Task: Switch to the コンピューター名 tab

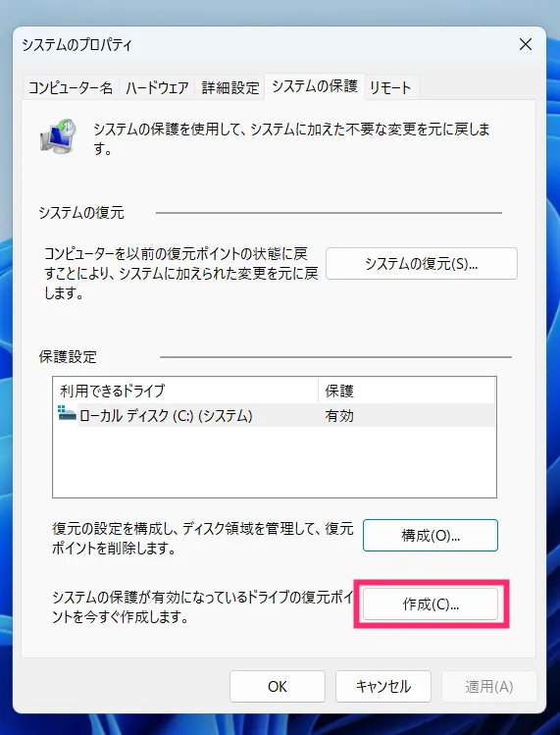Action: coord(71,87)
